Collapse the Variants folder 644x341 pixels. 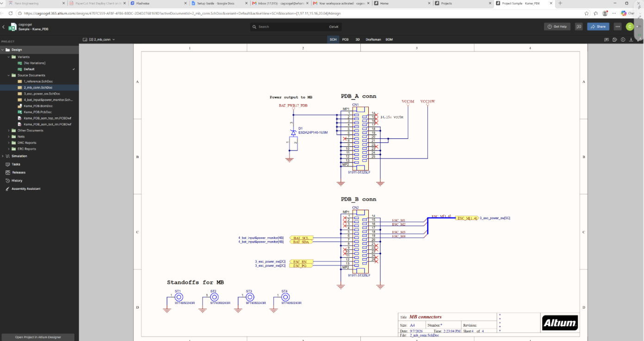[8, 57]
